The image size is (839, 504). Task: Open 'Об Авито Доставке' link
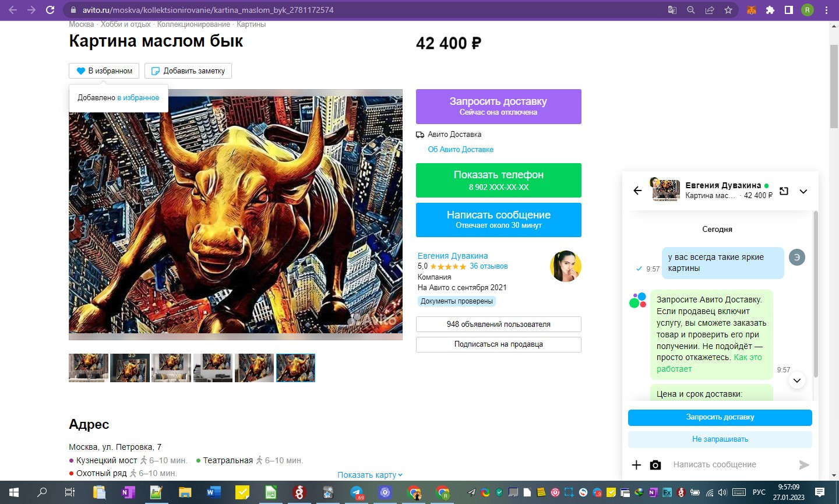point(460,150)
